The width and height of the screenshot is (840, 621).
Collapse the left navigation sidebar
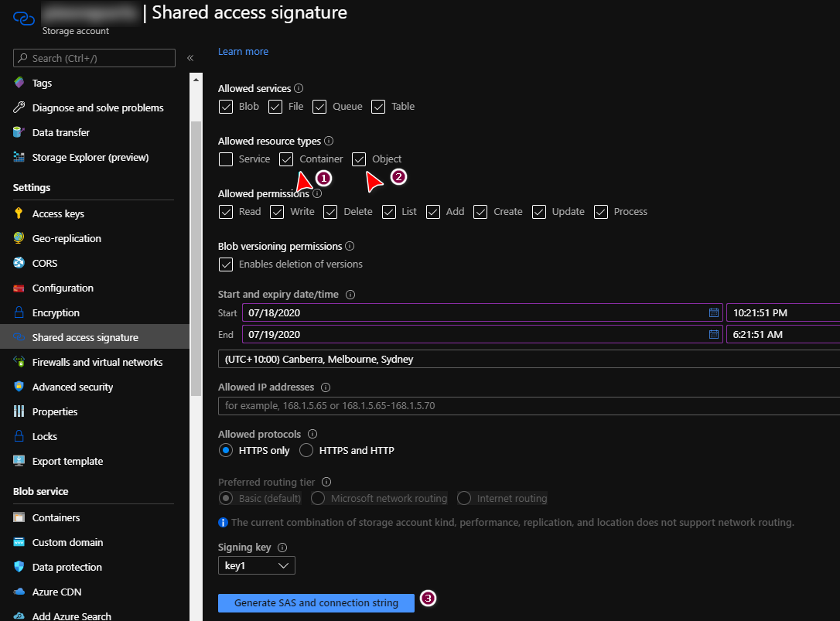coord(190,57)
